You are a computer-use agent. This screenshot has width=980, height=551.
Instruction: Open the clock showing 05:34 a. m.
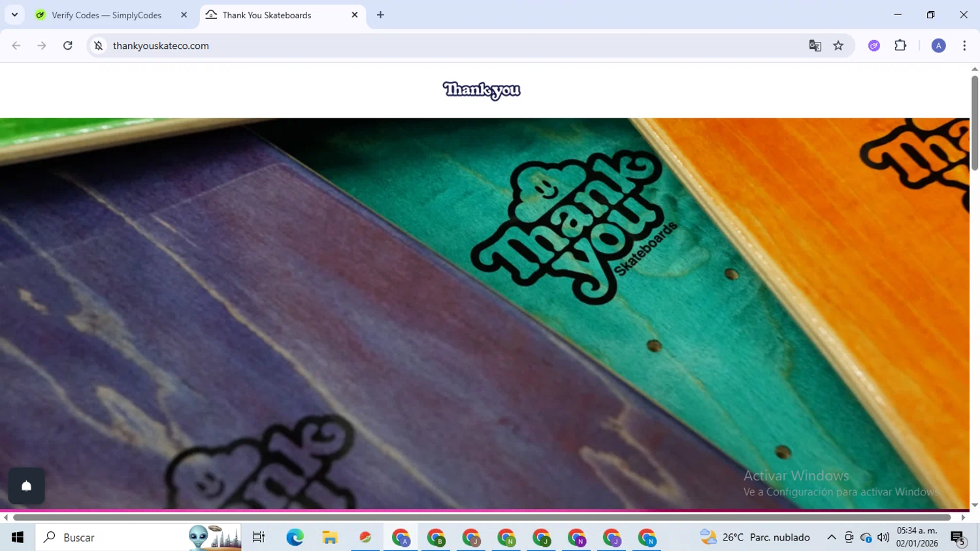click(x=917, y=537)
